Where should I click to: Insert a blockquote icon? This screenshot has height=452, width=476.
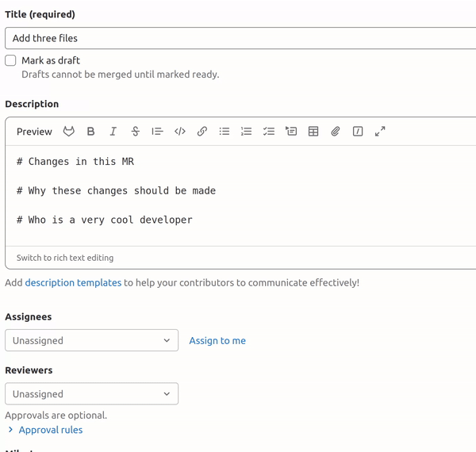pyautogui.click(x=157, y=132)
